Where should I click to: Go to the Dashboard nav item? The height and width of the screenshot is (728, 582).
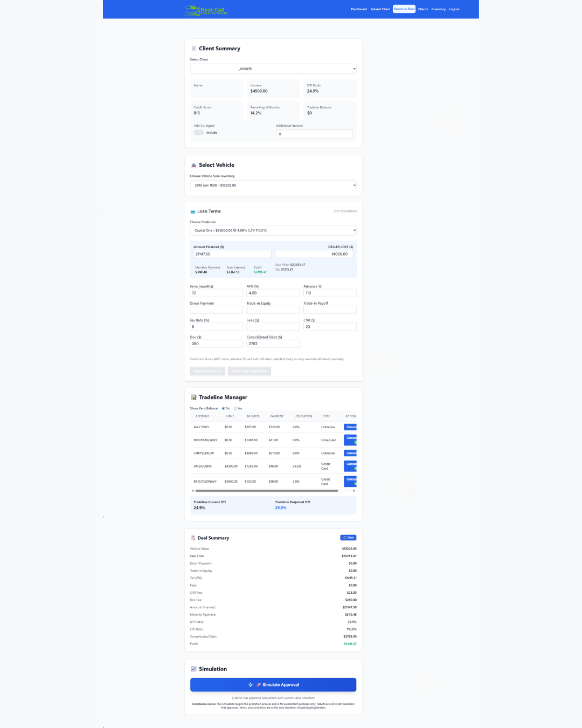click(x=359, y=9)
